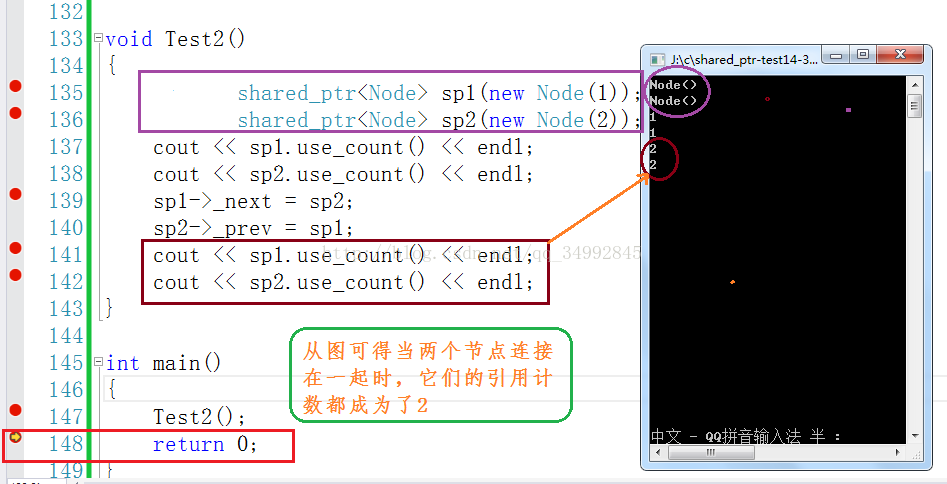Click the current-statement arrow at line 148
This screenshot has height=484, width=947.
coord(15,437)
